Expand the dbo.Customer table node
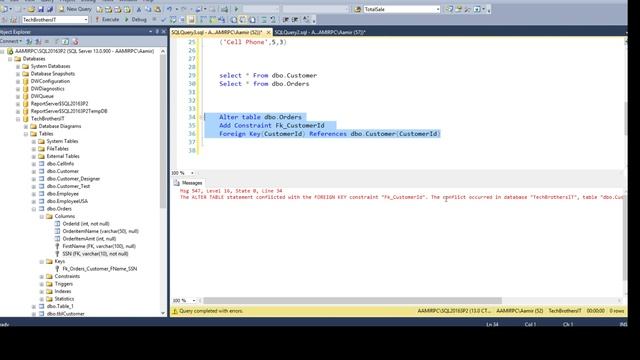The height and width of the screenshot is (360, 640). pyautogui.click(x=34, y=171)
